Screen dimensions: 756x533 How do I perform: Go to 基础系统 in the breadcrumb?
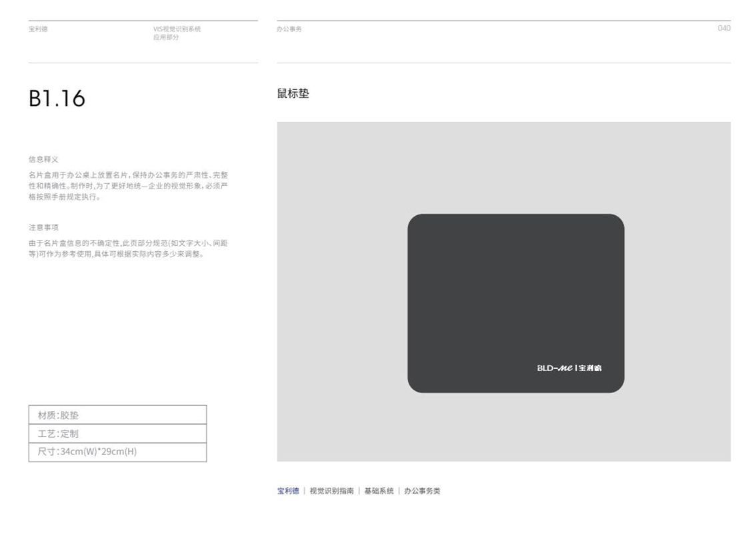click(379, 491)
